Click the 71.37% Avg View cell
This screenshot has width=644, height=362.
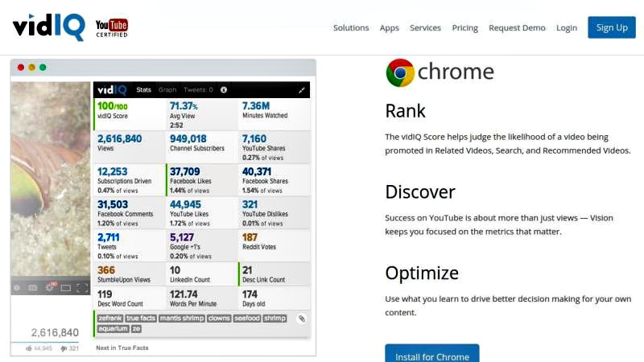tap(202, 114)
